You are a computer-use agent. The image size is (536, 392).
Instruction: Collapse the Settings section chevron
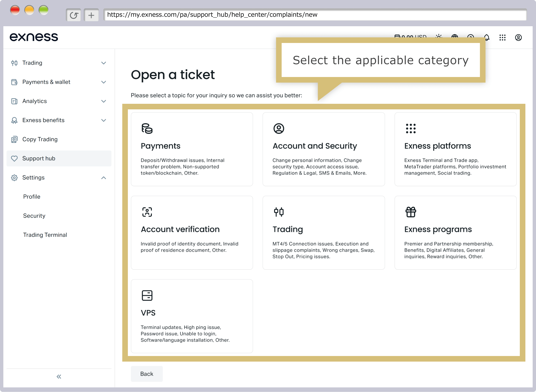click(104, 178)
